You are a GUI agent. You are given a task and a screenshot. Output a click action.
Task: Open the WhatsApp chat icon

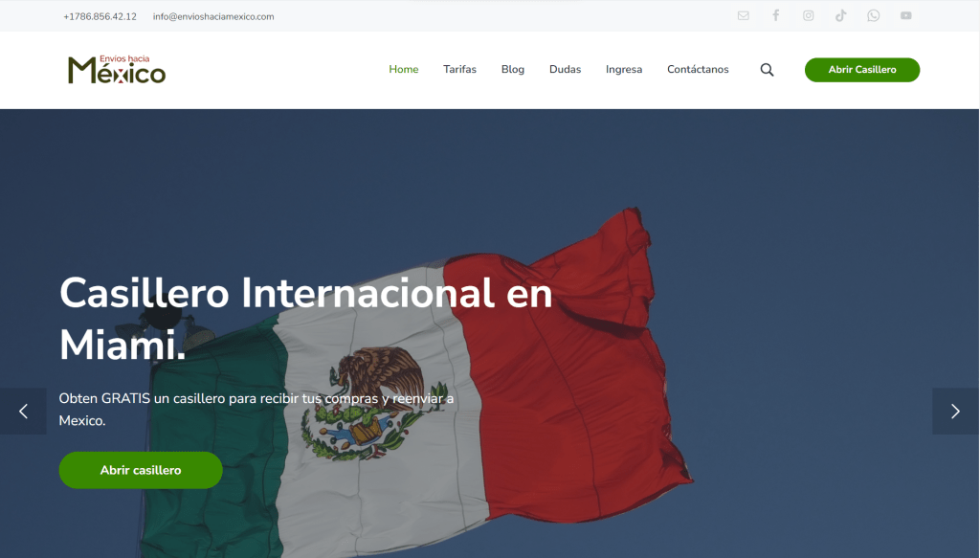pos(873,15)
